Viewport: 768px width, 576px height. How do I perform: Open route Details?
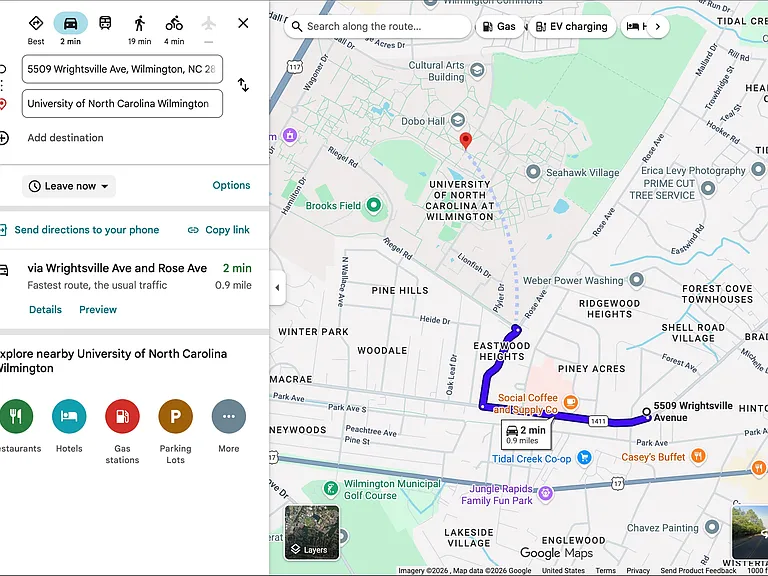pyautogui.click(x=46, y=310)
